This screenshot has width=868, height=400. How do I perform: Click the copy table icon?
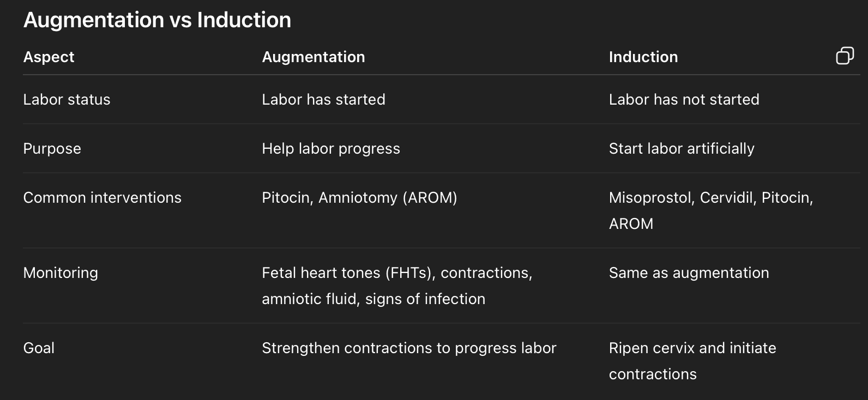click(x=845, y=56)
